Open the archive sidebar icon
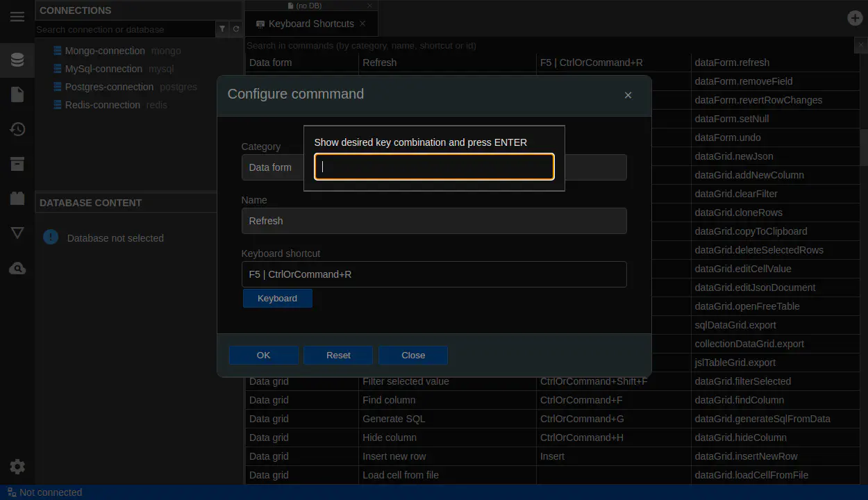This screenshot has height=500, width=868. [x=17, y=164]
